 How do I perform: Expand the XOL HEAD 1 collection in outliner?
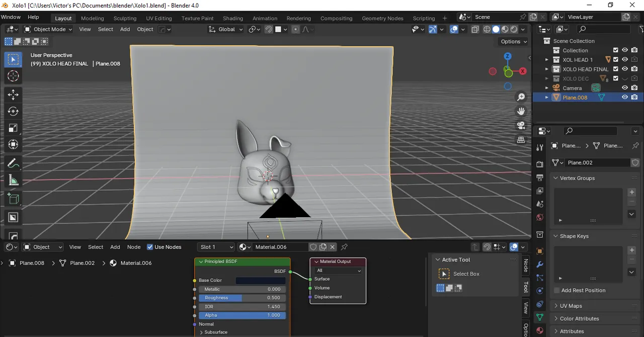[547, 59]
